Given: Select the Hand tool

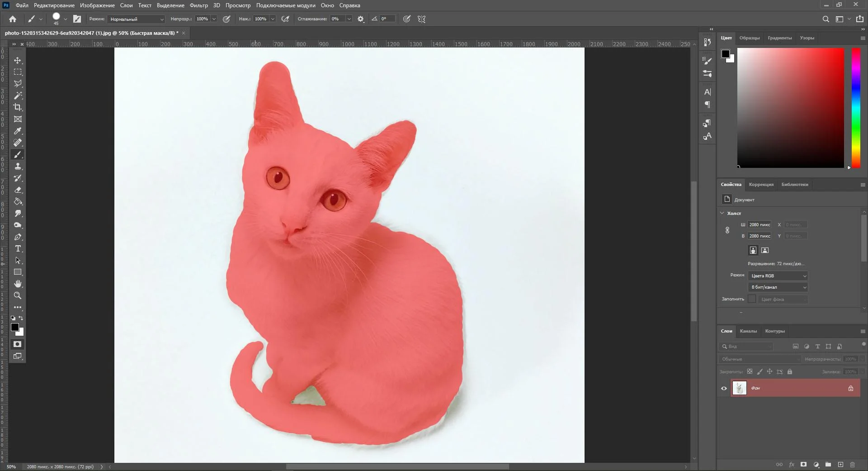Looking at the screenshot, I should (18, 284).
